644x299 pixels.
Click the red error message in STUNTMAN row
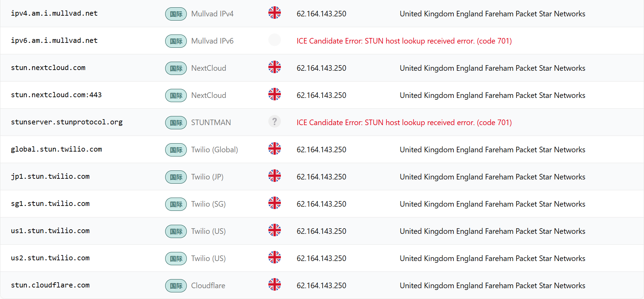tap(404, 122)
